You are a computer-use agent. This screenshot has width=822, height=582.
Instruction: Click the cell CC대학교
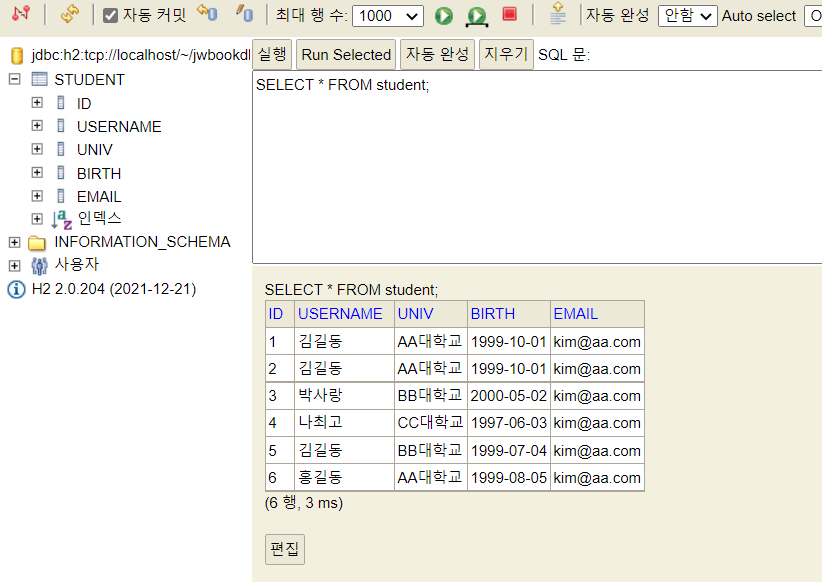(430, 422)
